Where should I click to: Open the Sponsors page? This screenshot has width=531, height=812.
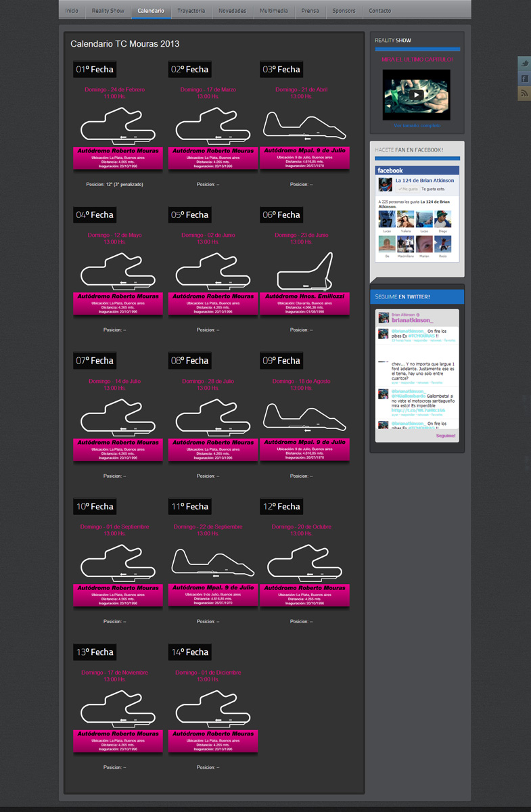(x=344, y=11)
